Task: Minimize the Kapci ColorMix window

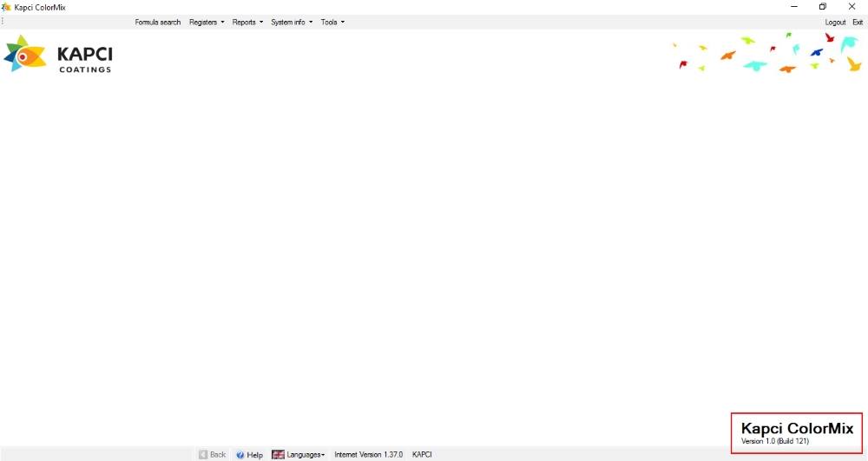Action: [794, 7]
